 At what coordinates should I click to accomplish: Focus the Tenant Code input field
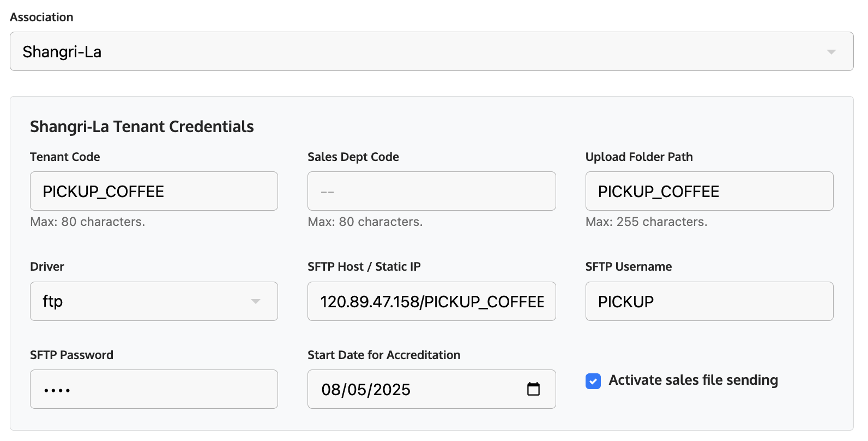[154, 192]
